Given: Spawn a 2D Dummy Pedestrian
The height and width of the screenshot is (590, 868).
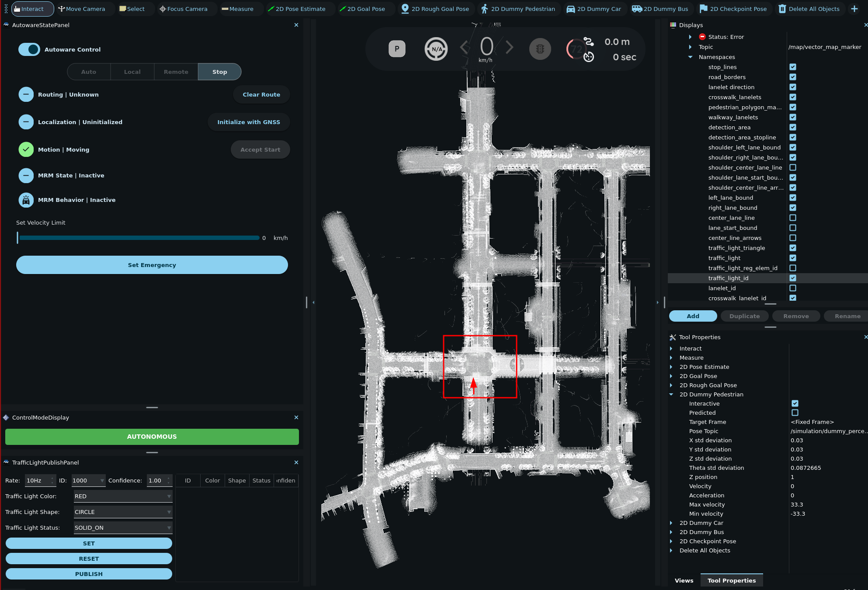Looking at the screenshot, I should point(518,9).
